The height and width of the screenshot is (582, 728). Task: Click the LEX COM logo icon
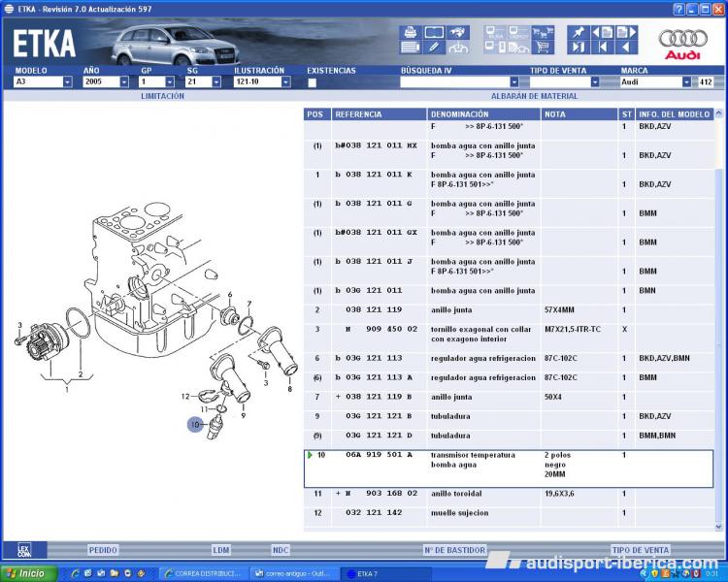24,550
